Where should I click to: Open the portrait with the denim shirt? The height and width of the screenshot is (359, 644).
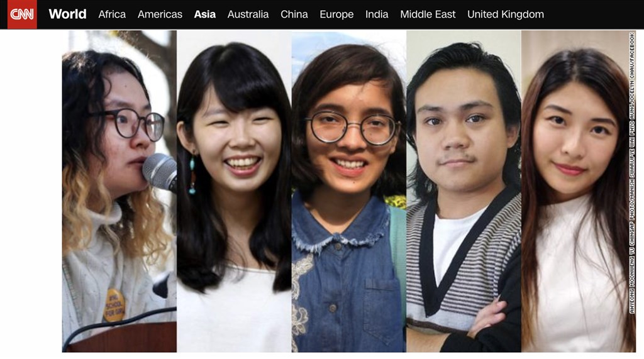coord(349,191)
